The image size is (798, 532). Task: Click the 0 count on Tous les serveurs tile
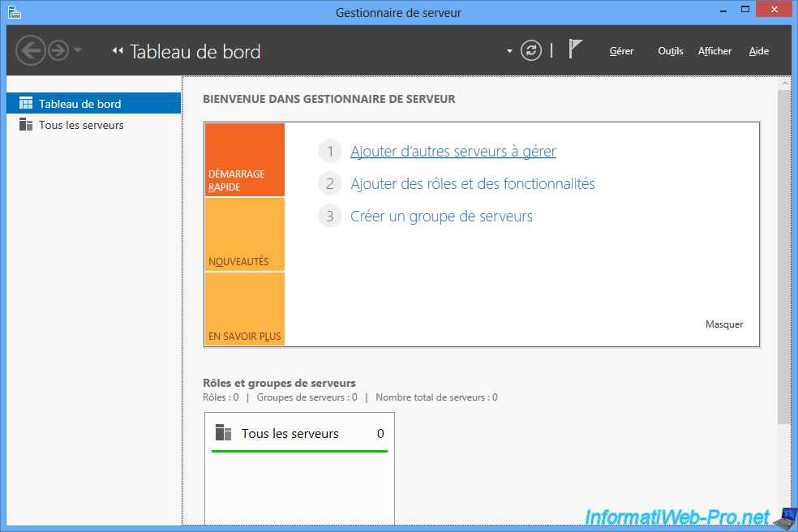coord(380,433)
